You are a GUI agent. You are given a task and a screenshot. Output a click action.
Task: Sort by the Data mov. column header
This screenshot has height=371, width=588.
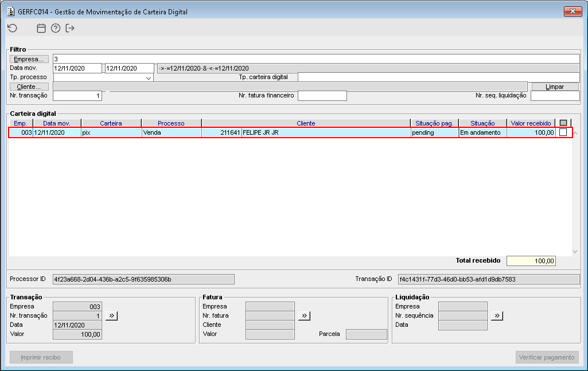[x=57, y=123]
